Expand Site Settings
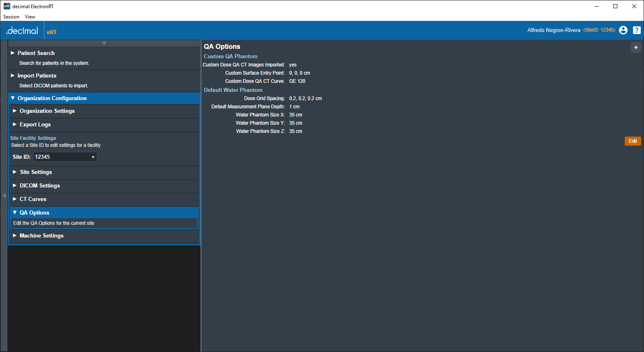Viewport: 644px width, 352px height. pos(104,172)
